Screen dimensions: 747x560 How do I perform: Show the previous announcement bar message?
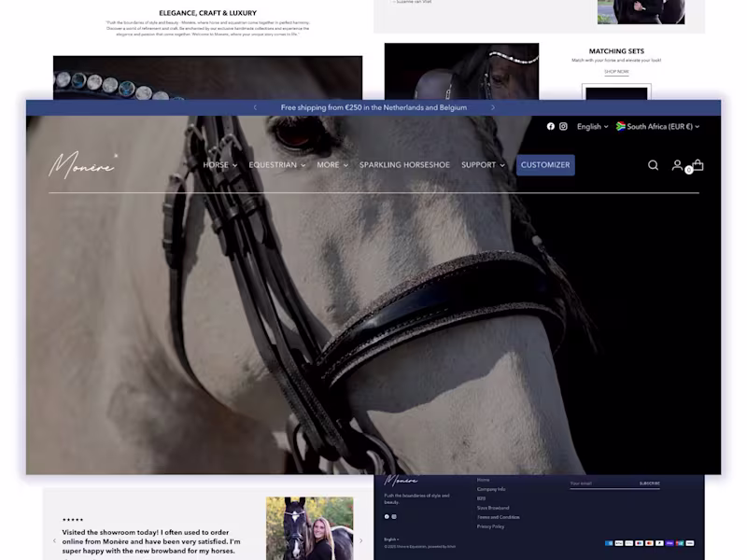click(255, 107)
